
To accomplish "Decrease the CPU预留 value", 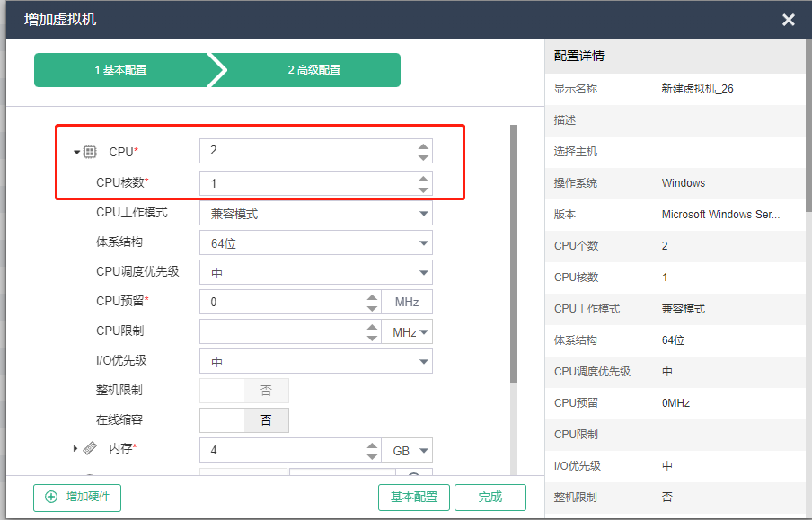I will tap(372, 308).
